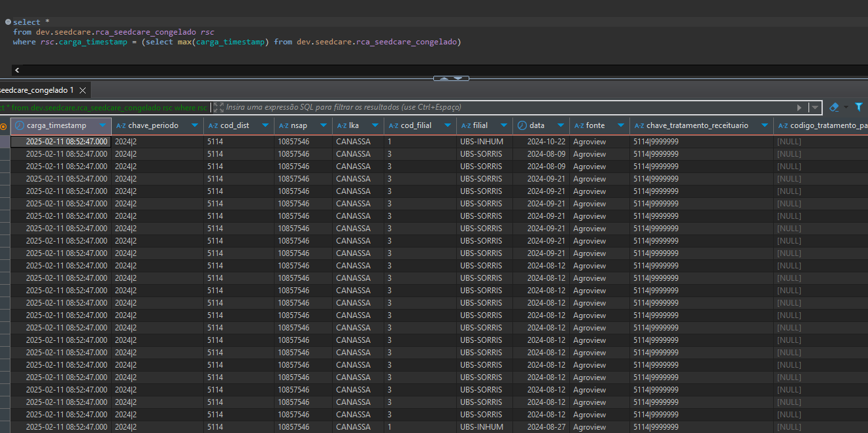The width and height of the screenshot is (868, 433).
Task: Click the editor horizontal scroll left arrow
Action: tap(16, 70)
